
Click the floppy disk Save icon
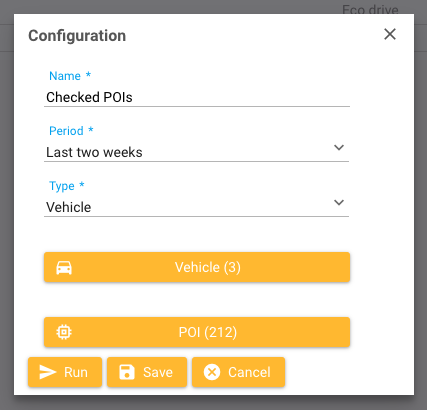pos(127,372)
